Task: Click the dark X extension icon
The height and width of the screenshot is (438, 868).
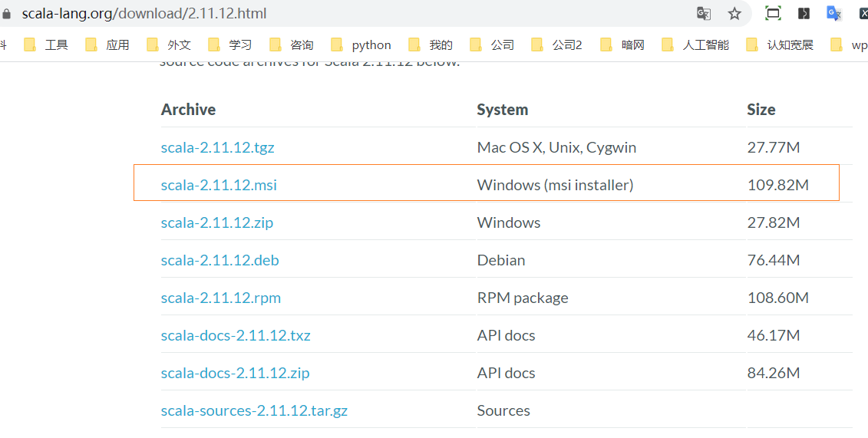Action: (x=862, y=13)
